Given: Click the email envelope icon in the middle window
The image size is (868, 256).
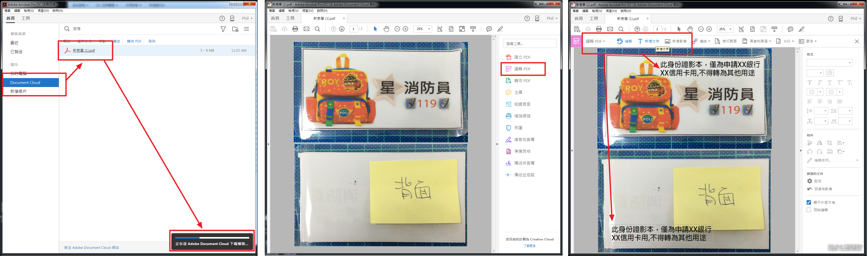Looking at the screenshot, I should (x=306, y=29).
